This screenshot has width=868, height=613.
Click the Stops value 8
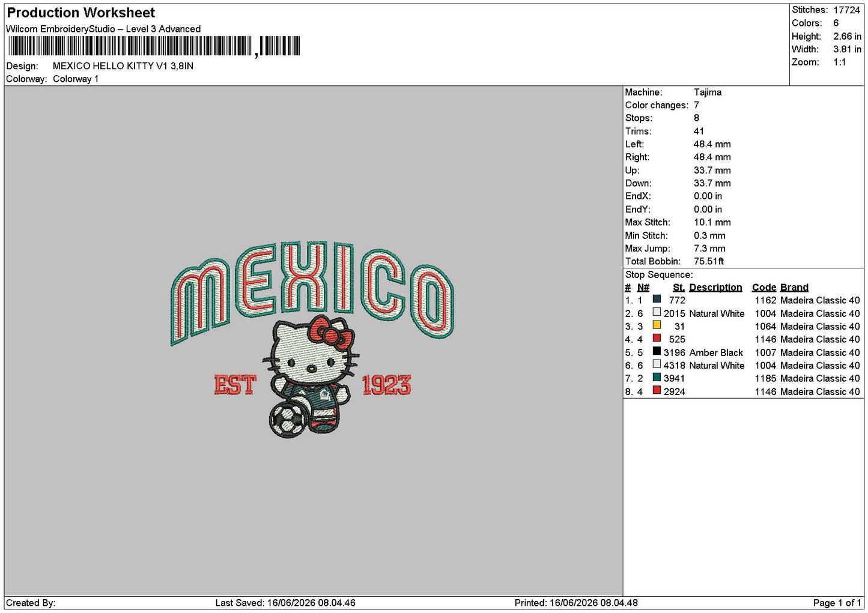pos(696,118)
